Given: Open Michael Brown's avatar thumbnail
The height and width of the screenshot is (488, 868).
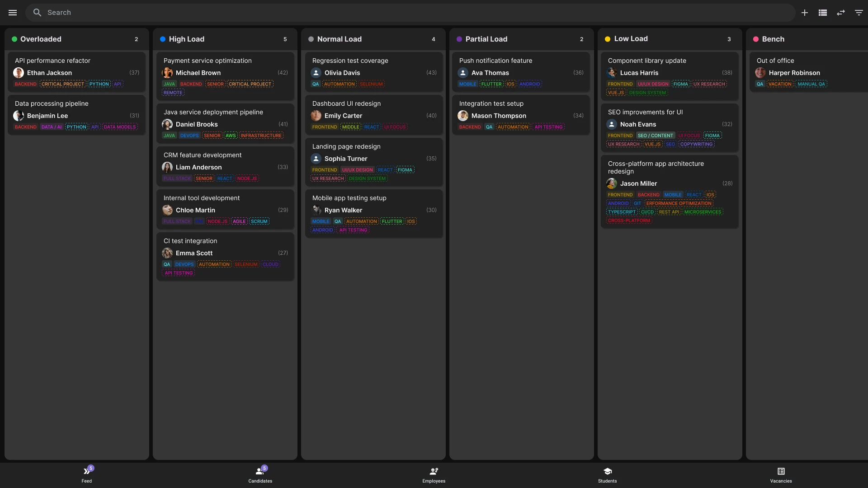Looking at the screenshot, I should click(167, 73).
